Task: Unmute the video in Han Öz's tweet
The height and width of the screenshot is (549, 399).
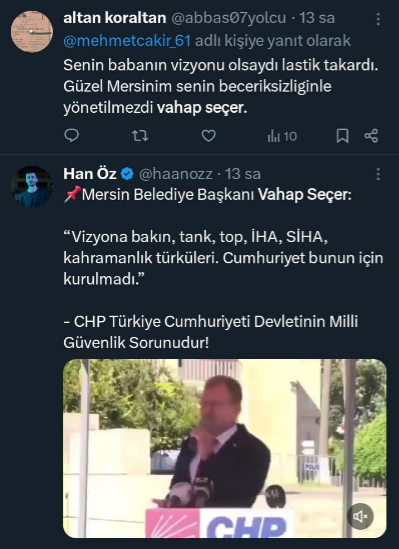Action: (x=360, y=516)
